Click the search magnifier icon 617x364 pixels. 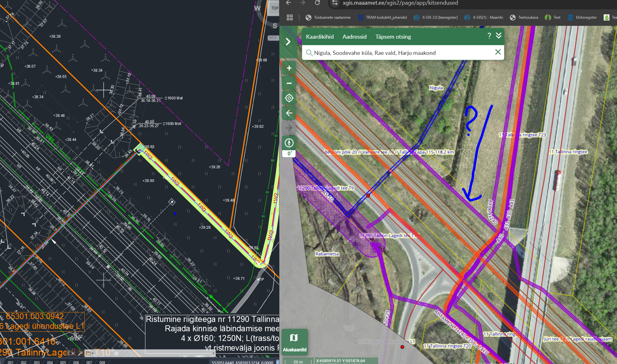(309, 53)
